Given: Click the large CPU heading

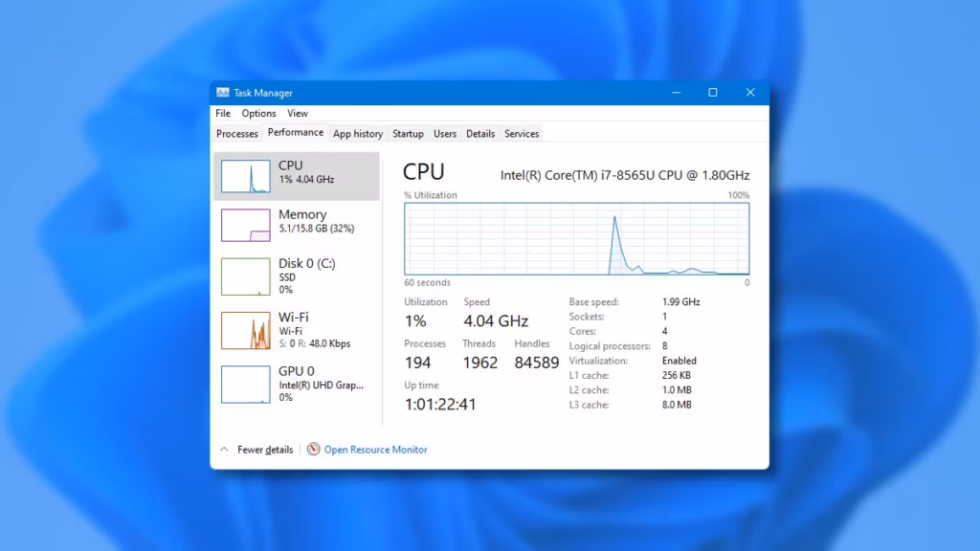Looking at the screenshot, I should (x=424, y=172).
